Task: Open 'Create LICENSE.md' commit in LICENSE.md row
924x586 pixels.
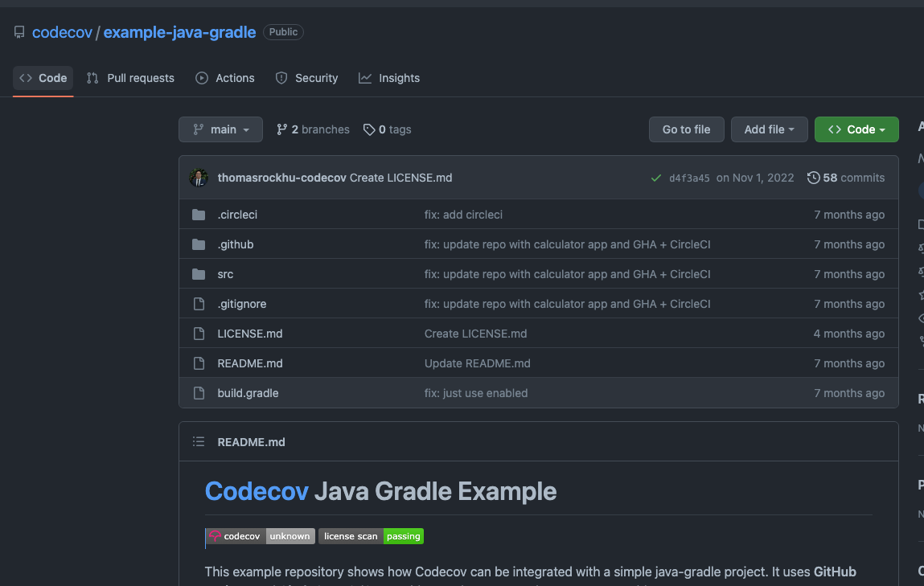Action: tap(475, 334)
